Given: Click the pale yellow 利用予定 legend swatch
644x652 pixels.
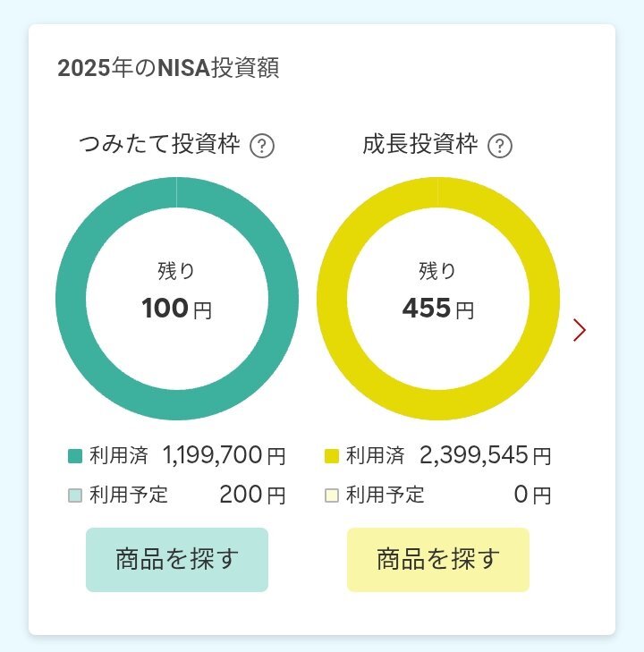Looking at the screenshot, I should coord(332,495).
